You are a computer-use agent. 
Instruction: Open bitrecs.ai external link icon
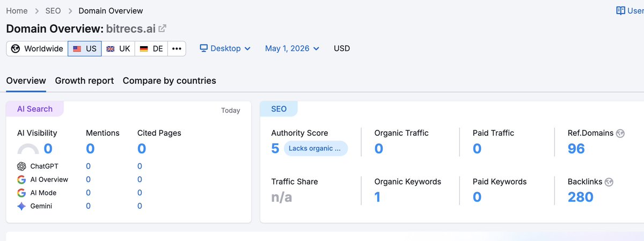pos(162,28)
